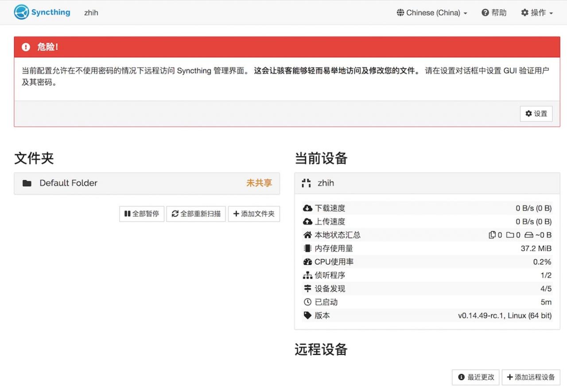Screen dimensions: 567x392
Task: Click the 危险! alert title
Action: coord(48,47)
